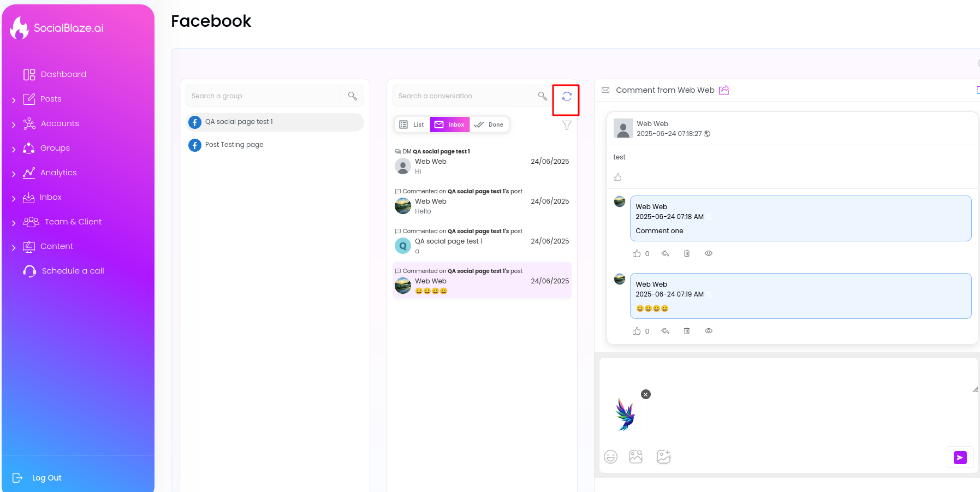Click the attached bird image thumbnail
980x492 pixels.
coord(626,414)
